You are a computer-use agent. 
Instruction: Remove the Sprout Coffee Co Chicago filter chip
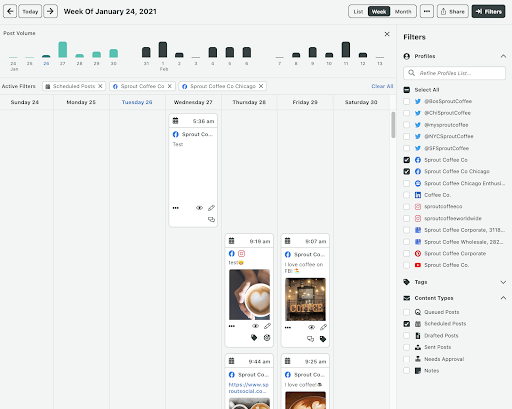(261, 86)
